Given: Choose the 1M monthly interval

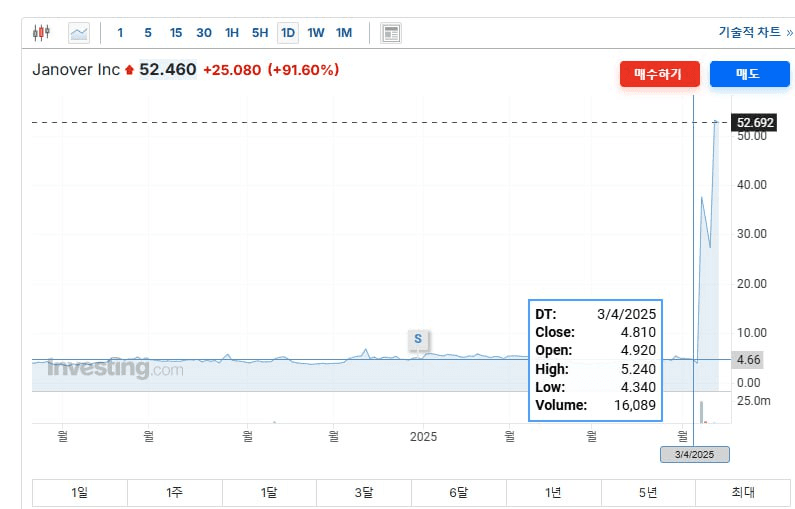Looking at the screenshot, I should pos(344,33).
